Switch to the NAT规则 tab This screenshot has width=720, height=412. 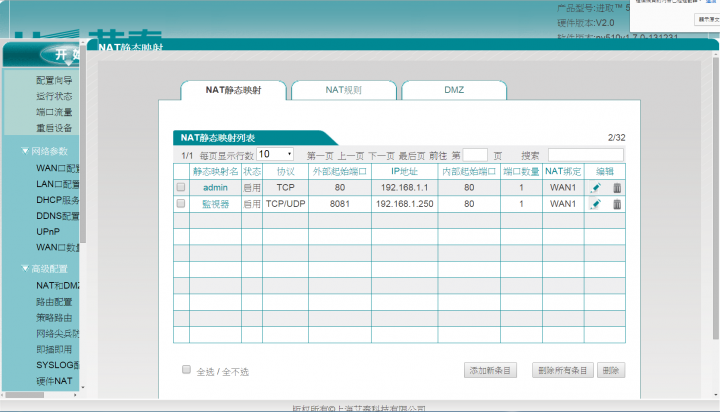(343, 90)
